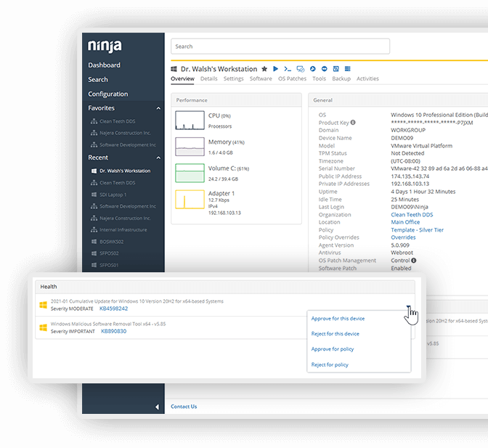
Task: Click the Contact Us link
Action: tap(184, 407)
